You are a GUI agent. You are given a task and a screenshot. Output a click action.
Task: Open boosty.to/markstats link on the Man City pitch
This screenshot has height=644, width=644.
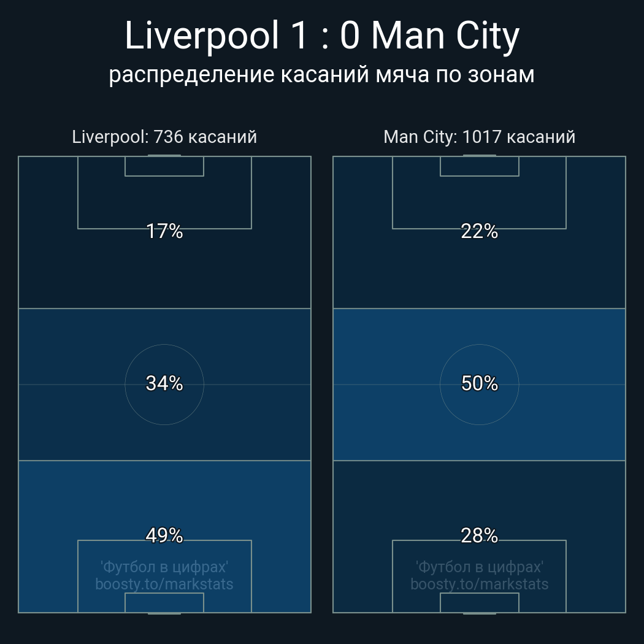(480, 584)
